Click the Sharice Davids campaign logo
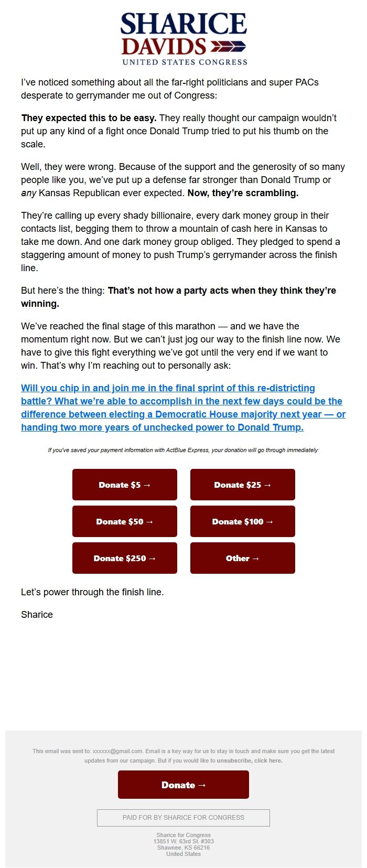 (x=182, y=37)
